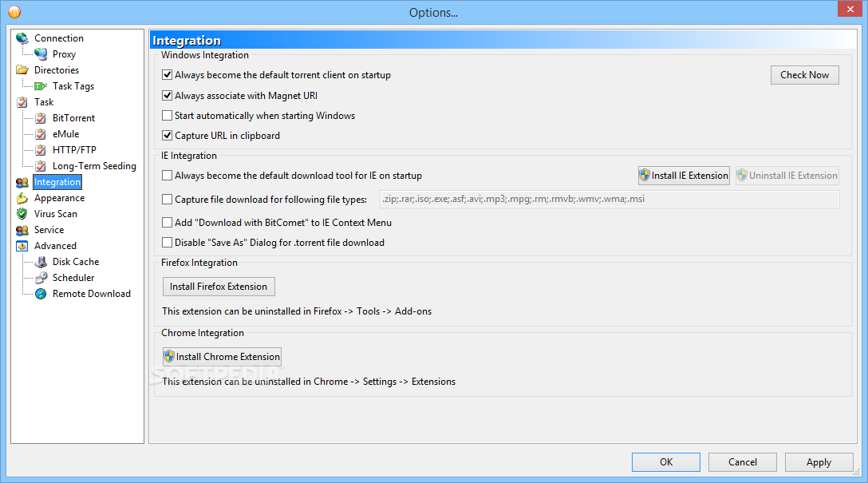This screenshot has width=868, height=483.
Task: Select eMule task settings
Action: click(66, 135)
